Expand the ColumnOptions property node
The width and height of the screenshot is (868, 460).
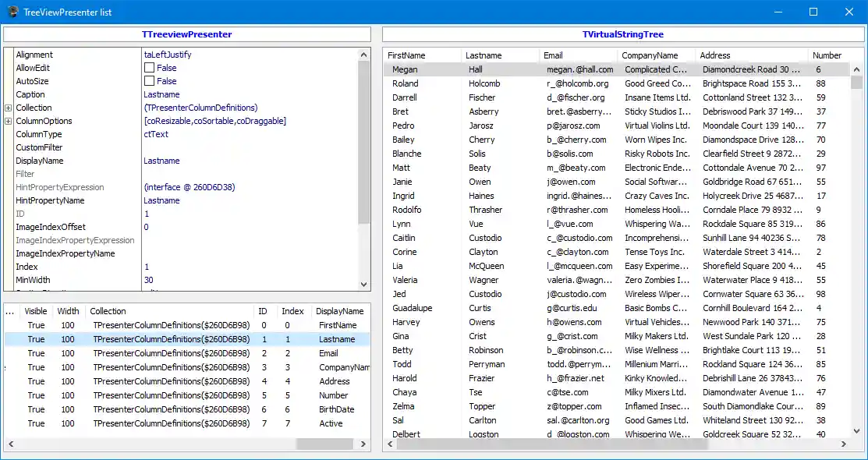[x=9, y=121]
